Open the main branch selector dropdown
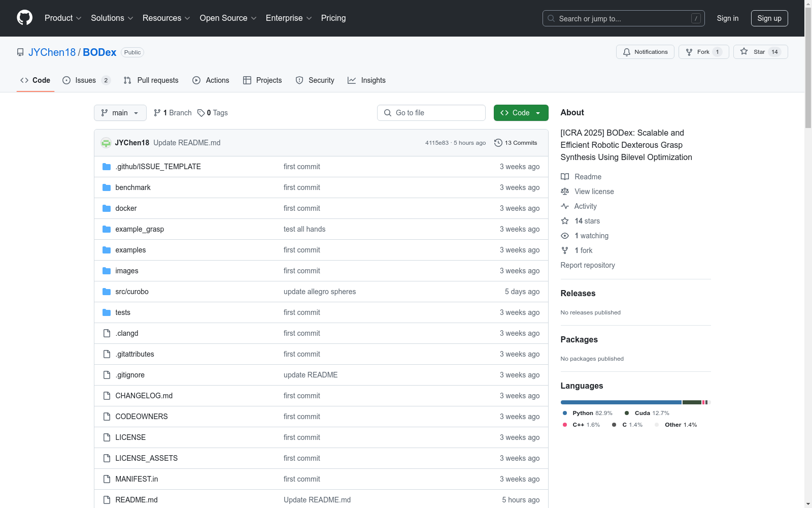812x508 pixels. [120, 113]
